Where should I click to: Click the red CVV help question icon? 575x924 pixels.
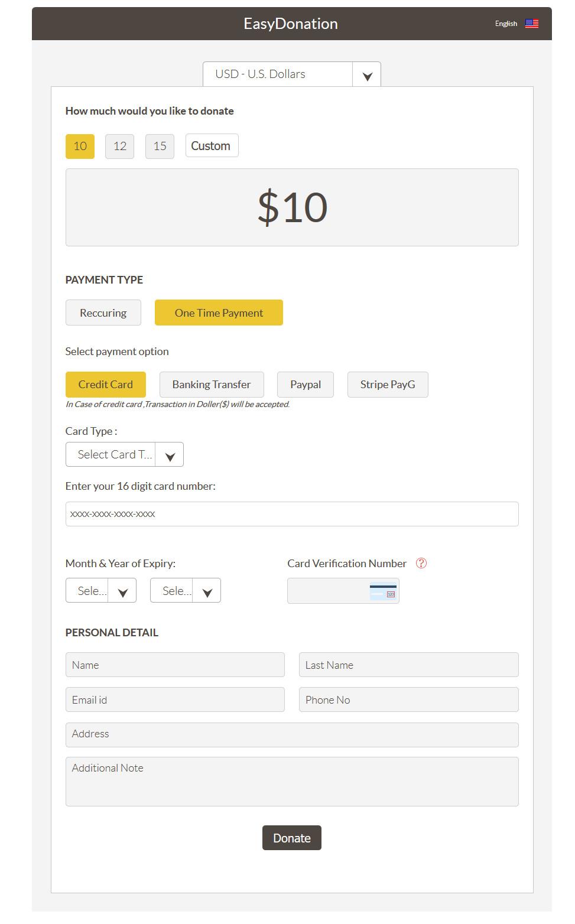pos(421,563)
